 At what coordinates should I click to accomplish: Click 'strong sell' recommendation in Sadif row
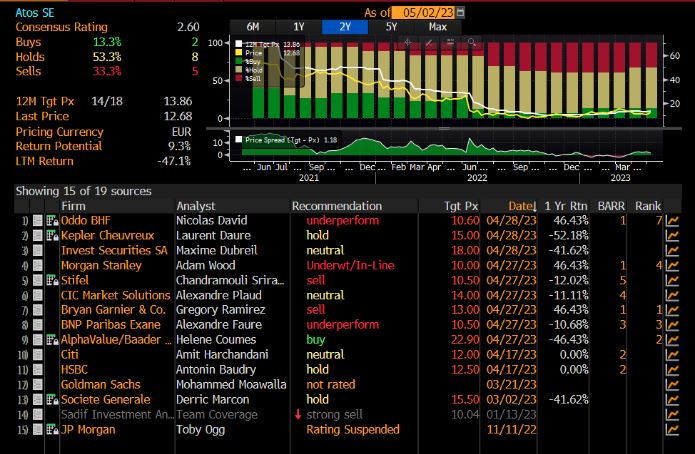click(334, 415)
